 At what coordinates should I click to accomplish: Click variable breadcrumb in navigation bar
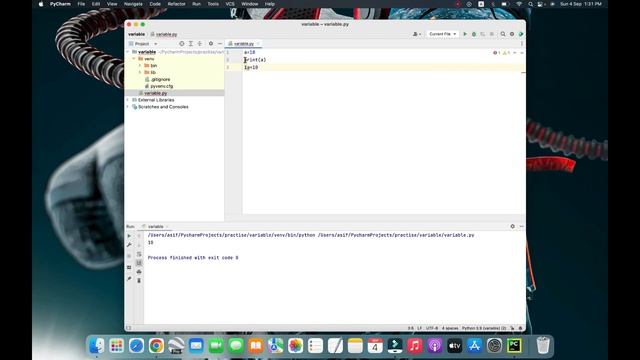(x=136, y=34)
